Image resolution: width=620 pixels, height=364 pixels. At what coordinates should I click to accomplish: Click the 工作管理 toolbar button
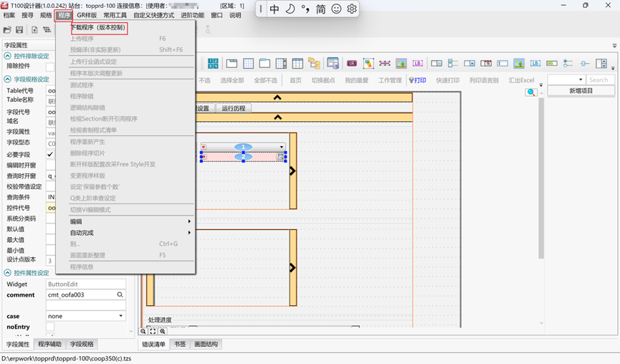click(390, 80)
